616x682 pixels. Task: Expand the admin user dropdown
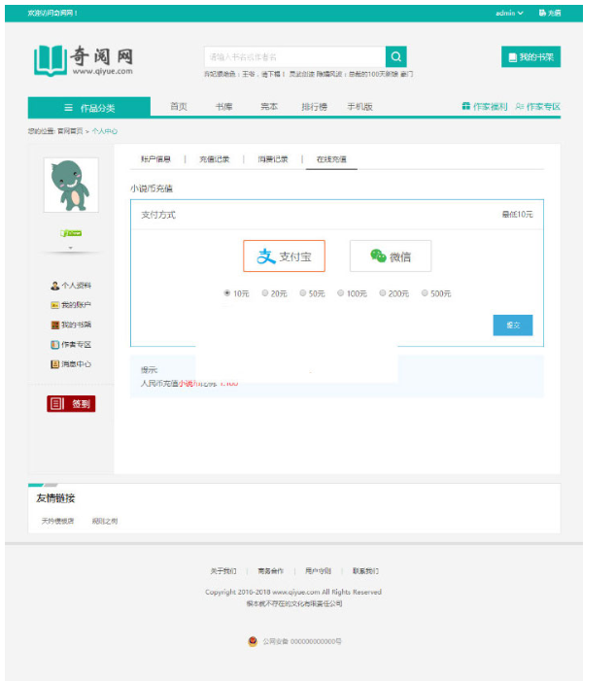click(509, 13)
